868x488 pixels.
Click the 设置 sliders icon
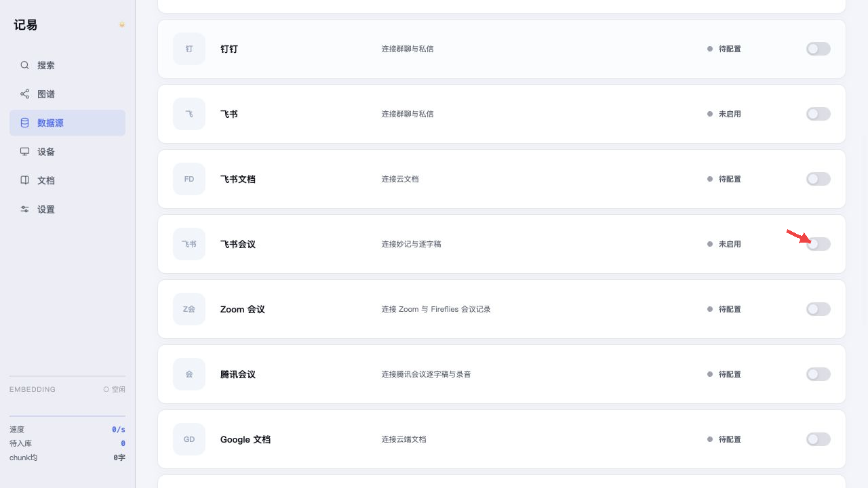pos(24,209)
